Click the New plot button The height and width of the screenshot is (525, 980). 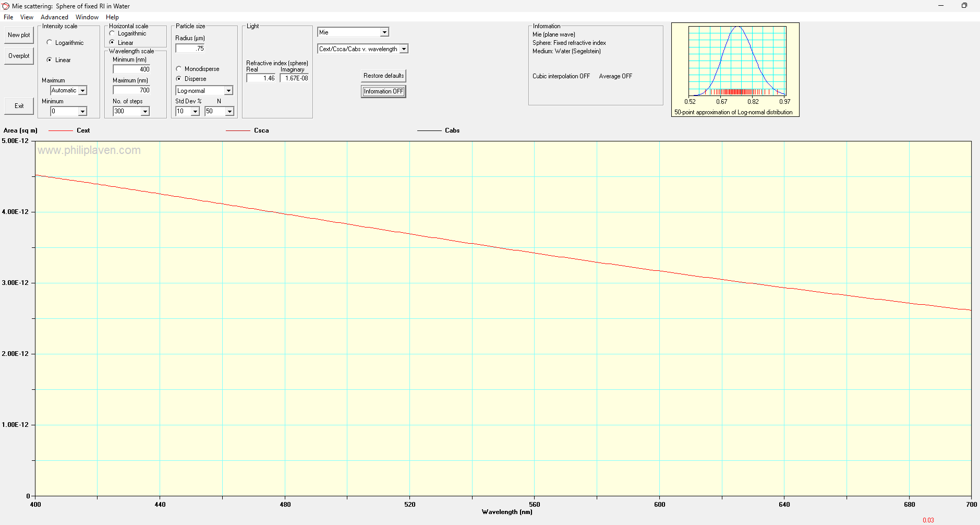pyautogui.click(x=19, y=35)
